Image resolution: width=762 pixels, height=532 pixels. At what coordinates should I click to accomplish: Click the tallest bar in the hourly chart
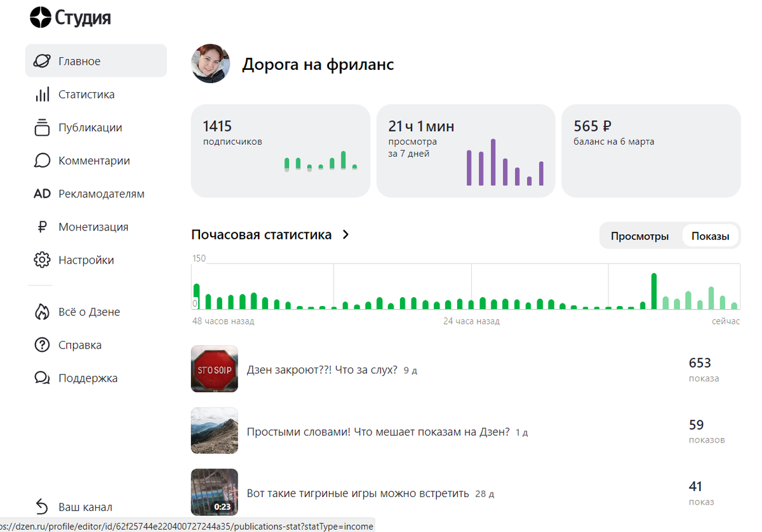click(x=654, y=291)
